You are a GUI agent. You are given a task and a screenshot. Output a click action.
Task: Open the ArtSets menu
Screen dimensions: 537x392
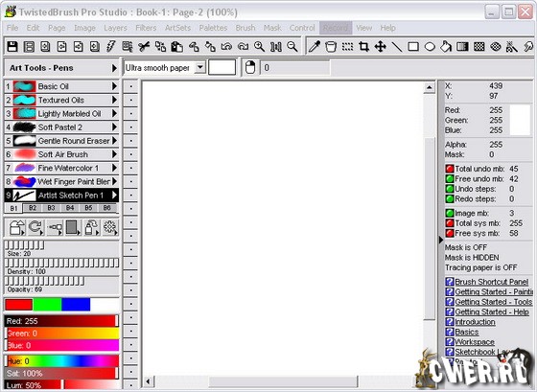pyautogui.click(x=177, y=28)
